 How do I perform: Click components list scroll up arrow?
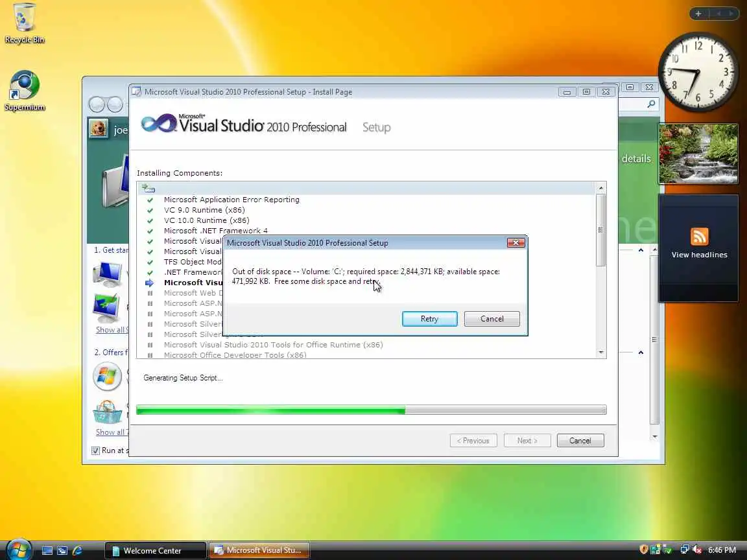[x=600, y=187]
